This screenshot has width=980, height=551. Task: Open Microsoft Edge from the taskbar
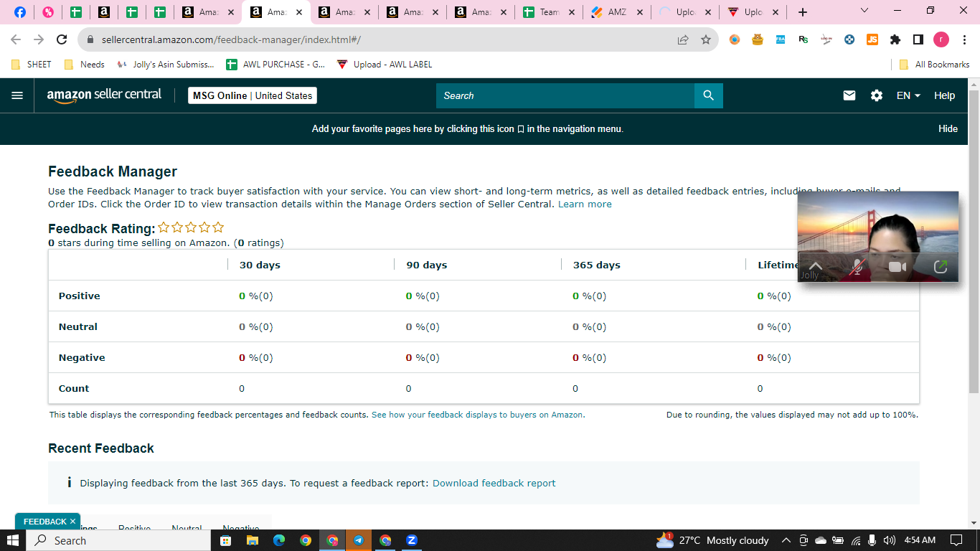point(279,540)
